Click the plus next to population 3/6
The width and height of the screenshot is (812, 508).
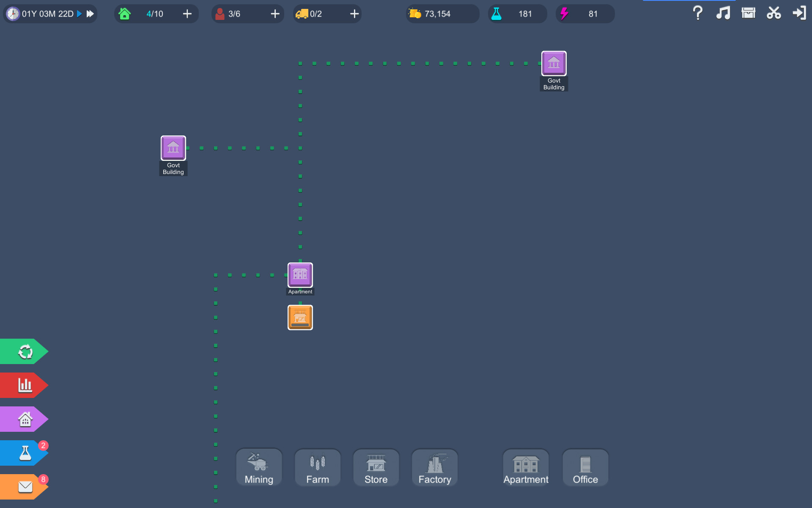pyautogui.click(x=275, y=14)
